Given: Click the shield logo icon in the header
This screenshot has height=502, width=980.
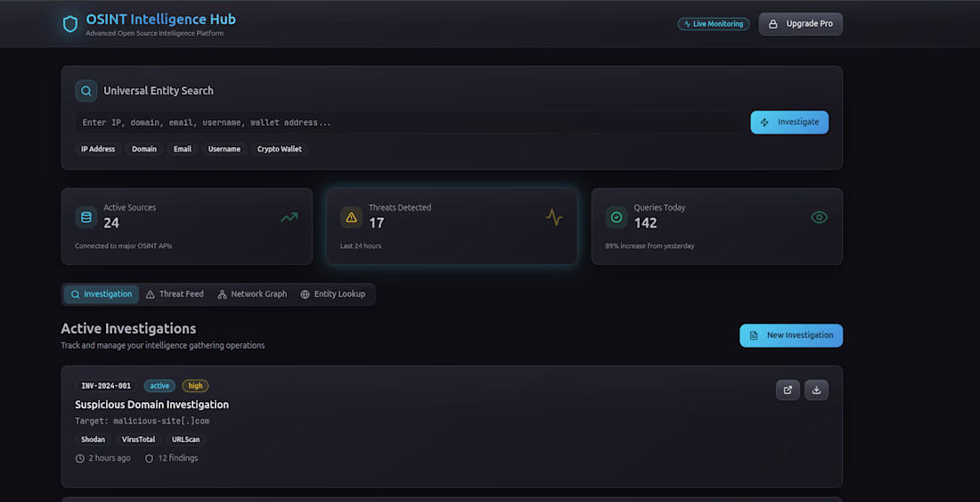Looking at the screenshot, I should coord(70,24).
